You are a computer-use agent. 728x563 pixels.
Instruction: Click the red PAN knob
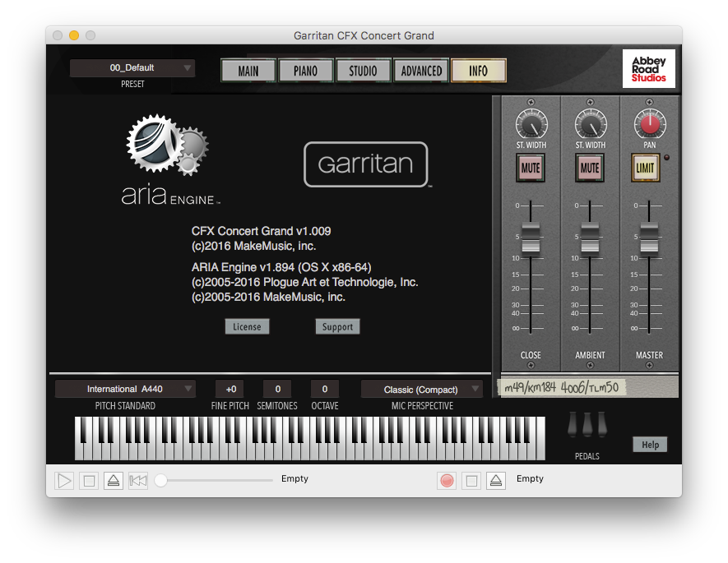point(650,124)
